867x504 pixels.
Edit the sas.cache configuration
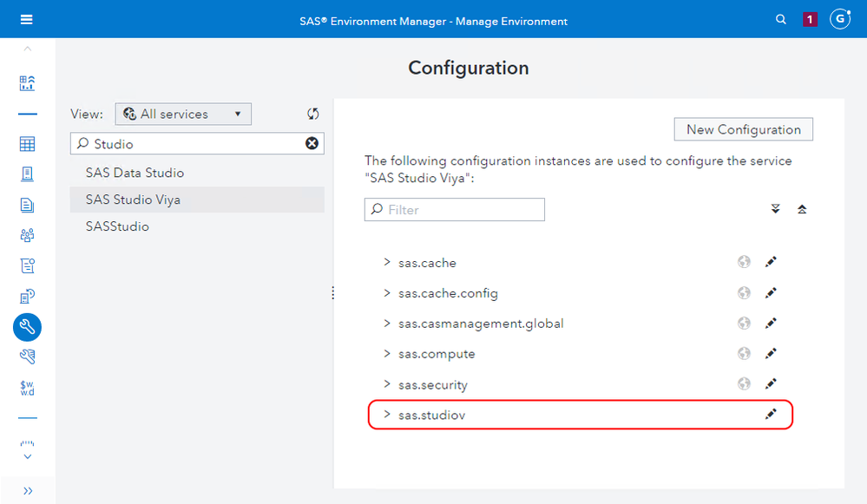click(x=771, y=263)
